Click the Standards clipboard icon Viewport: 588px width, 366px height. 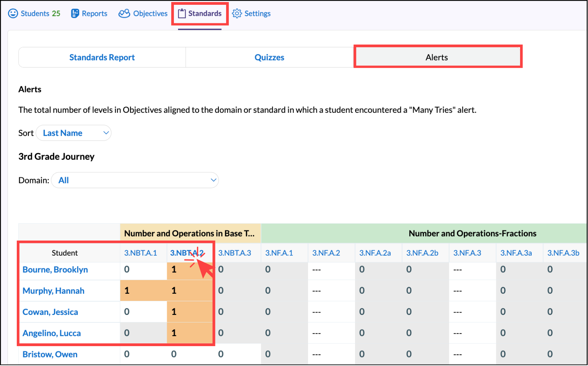182,13
